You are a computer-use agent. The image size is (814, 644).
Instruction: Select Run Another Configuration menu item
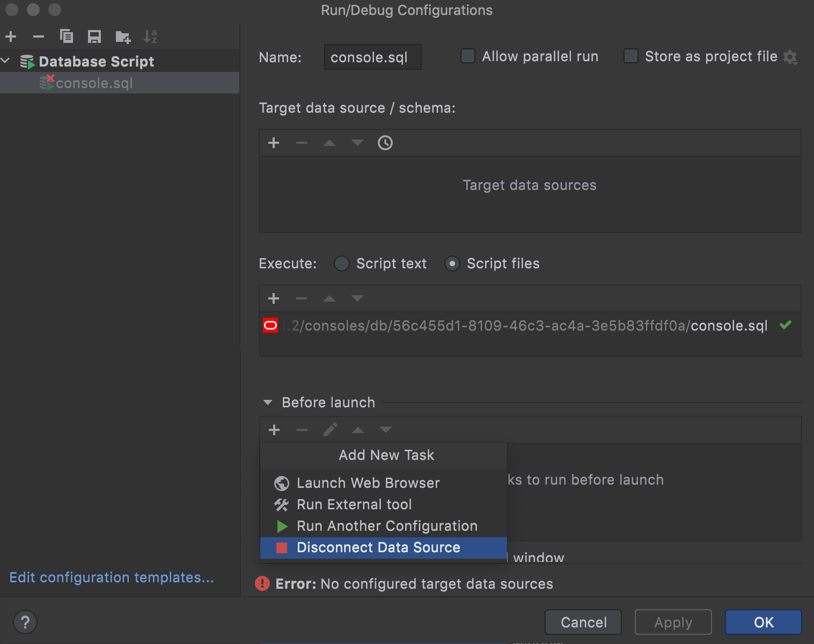[386, 526]
